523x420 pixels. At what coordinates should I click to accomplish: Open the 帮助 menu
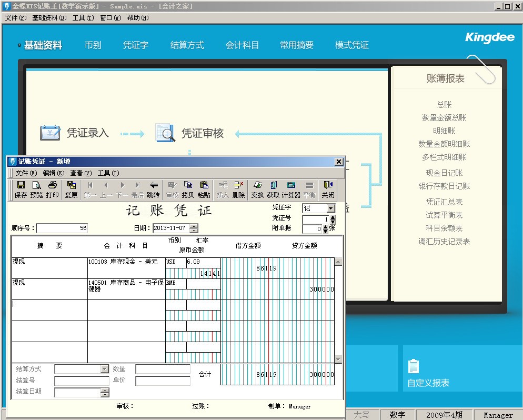click(138, 18)
